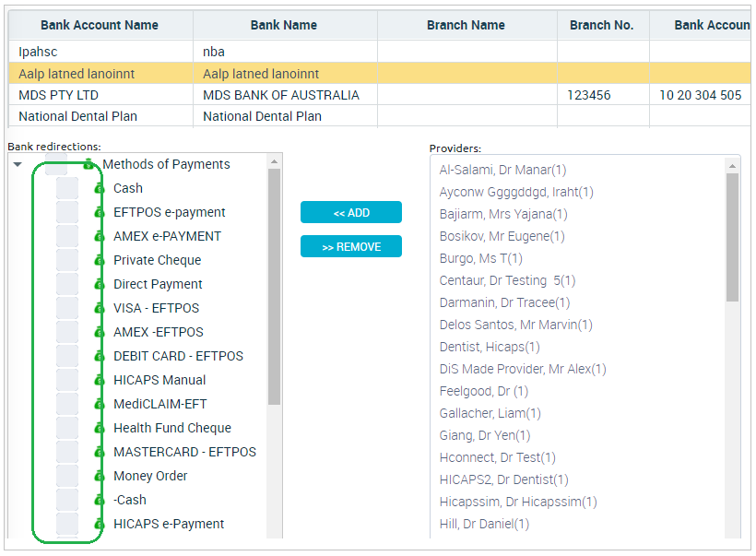
Task: Click the money bag icon beside MediCLAIM-EFT
Action: pos(100,404)
